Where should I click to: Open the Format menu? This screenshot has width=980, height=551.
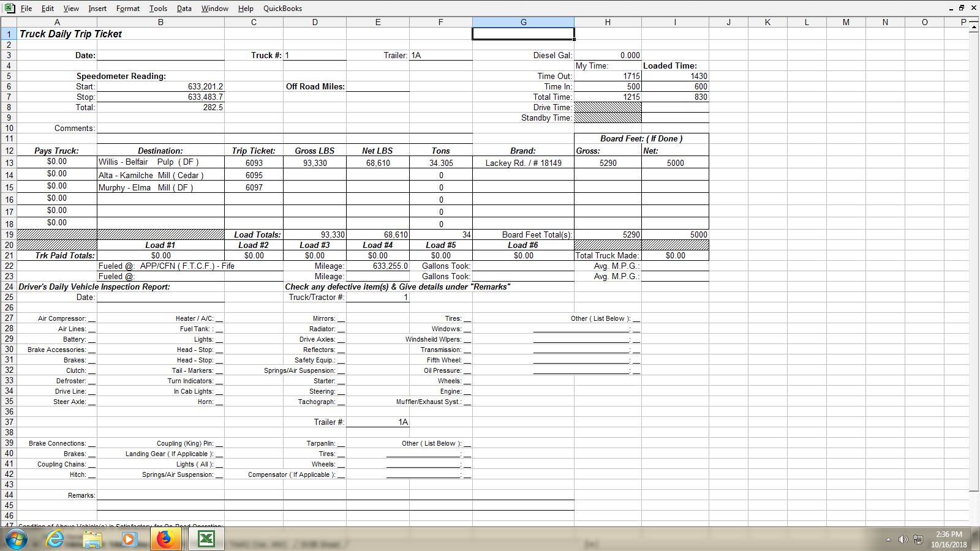127,9
